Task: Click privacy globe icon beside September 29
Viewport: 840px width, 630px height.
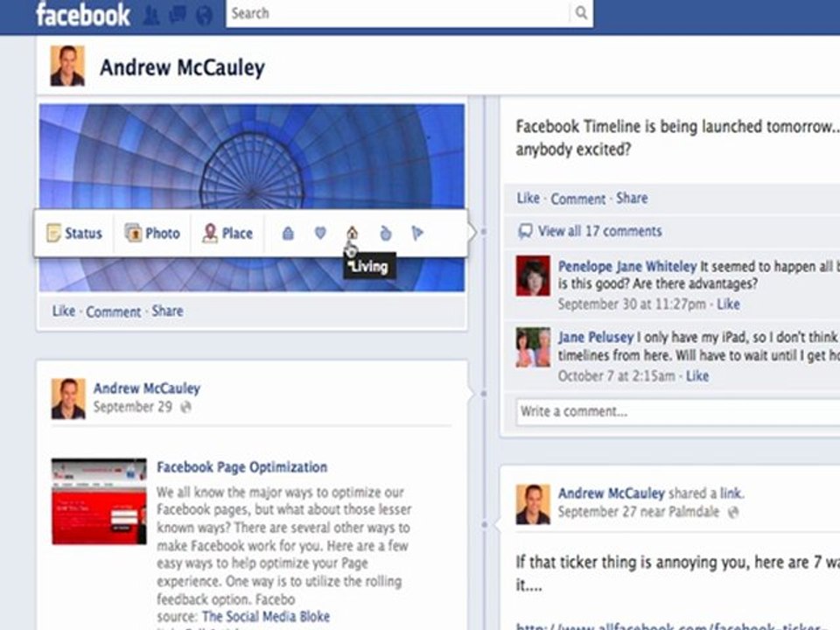Action: (185, 407)
